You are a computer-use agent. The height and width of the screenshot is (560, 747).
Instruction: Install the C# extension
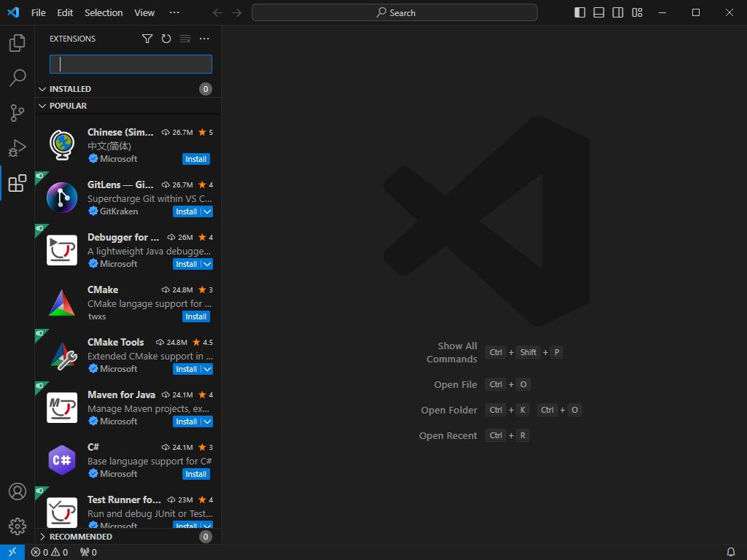(x=196, y=474)
